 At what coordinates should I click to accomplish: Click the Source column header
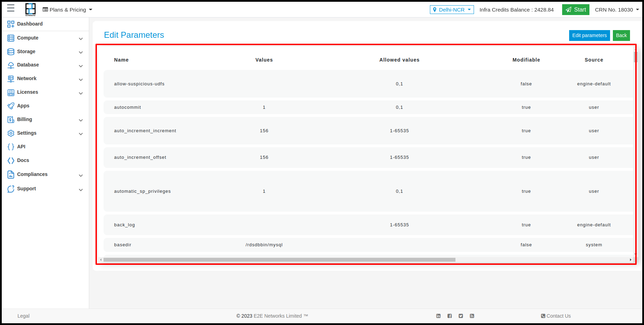tap(594, 60)
